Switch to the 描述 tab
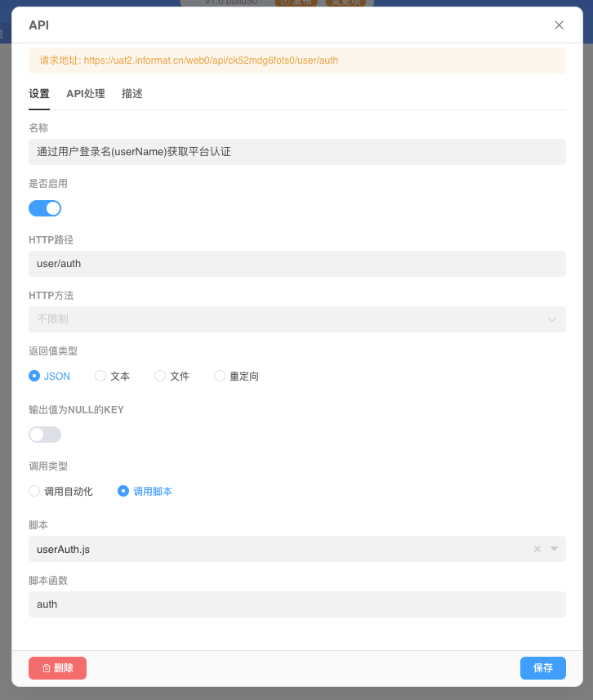This screenshot has height=700, width=593. (x=132, y=93)
